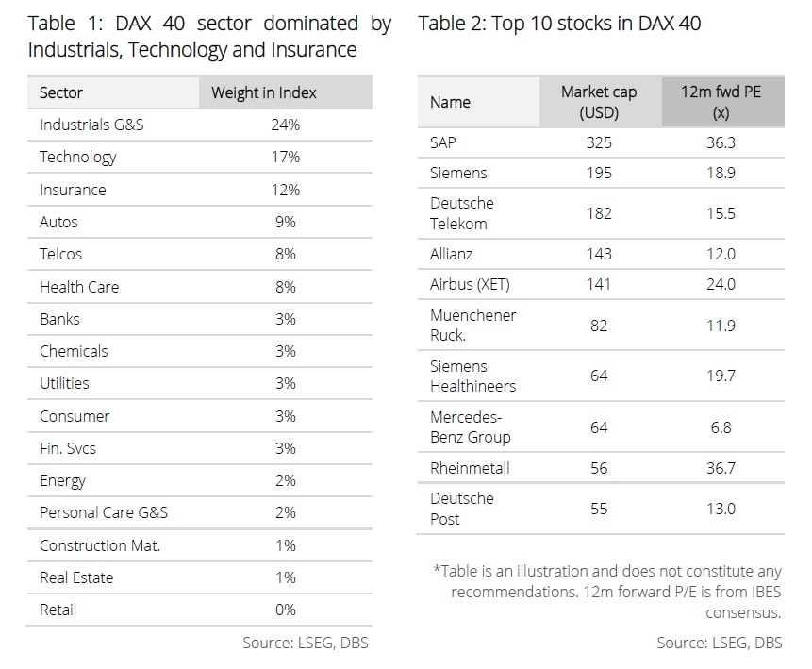The width and height of the screenshot is (812, 669).
Task: Click the Table 1 title text
Action: (x=209, y=36)
